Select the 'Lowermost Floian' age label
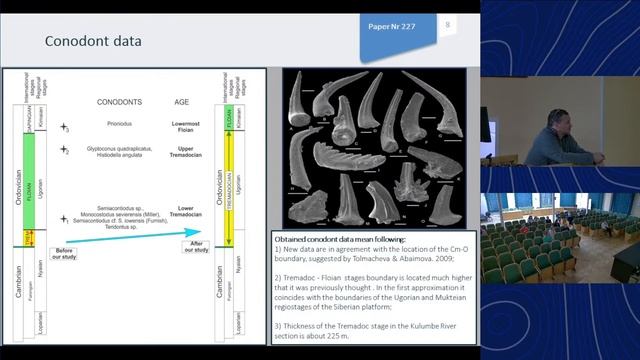 pos(185,127)
